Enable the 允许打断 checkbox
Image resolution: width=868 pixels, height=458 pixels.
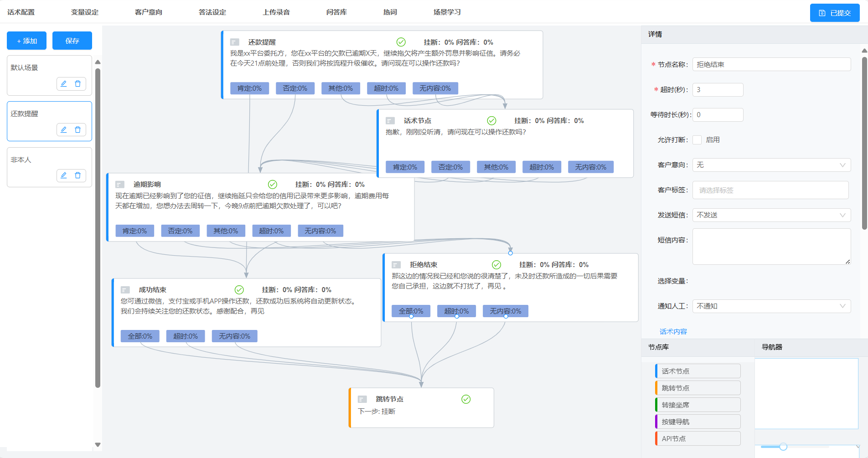[x=697, y=140]
